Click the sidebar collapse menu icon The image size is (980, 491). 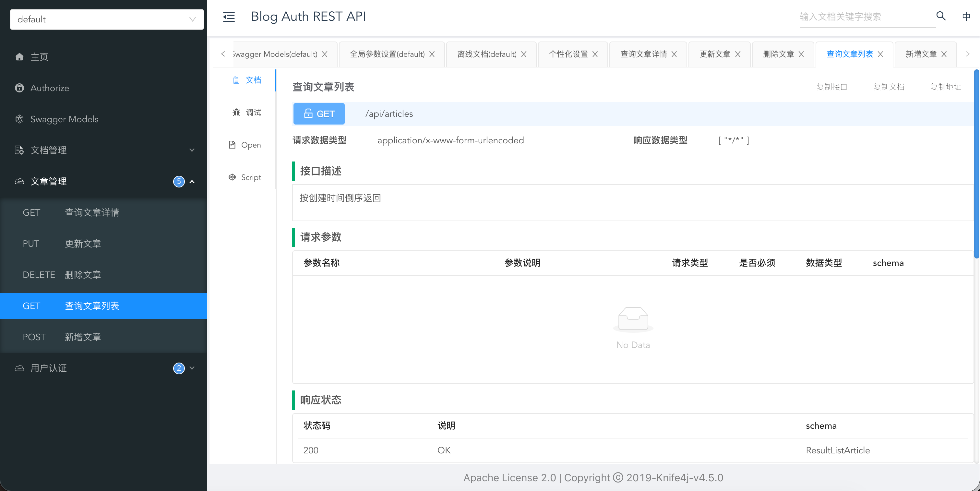click(229, 17)
